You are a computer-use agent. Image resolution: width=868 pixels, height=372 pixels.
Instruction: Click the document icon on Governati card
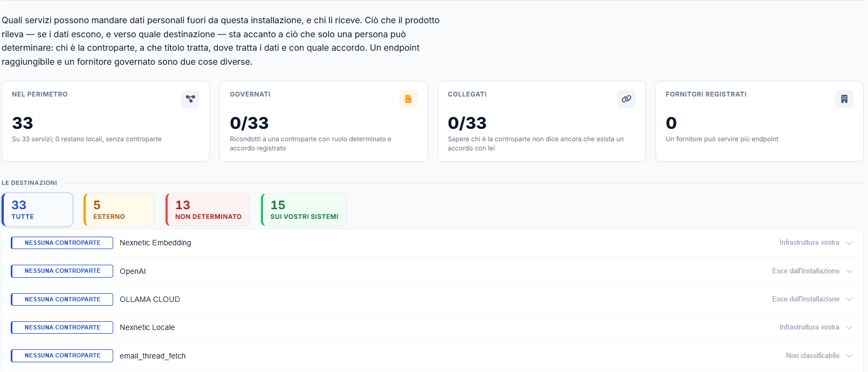[408, 99]
